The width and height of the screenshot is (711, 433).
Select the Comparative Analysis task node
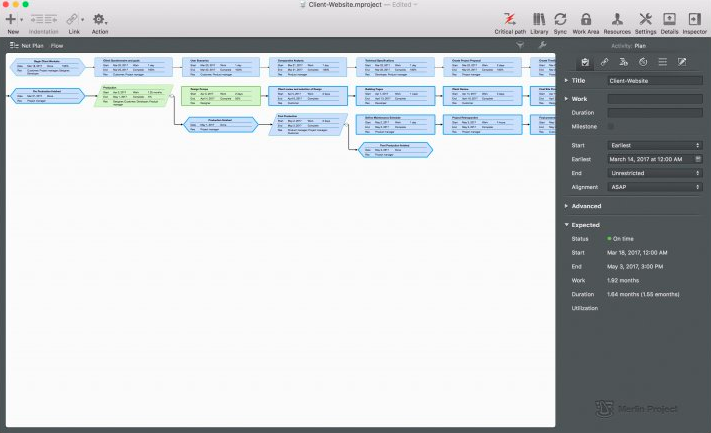pyautogui.click(x=308, y=67)
